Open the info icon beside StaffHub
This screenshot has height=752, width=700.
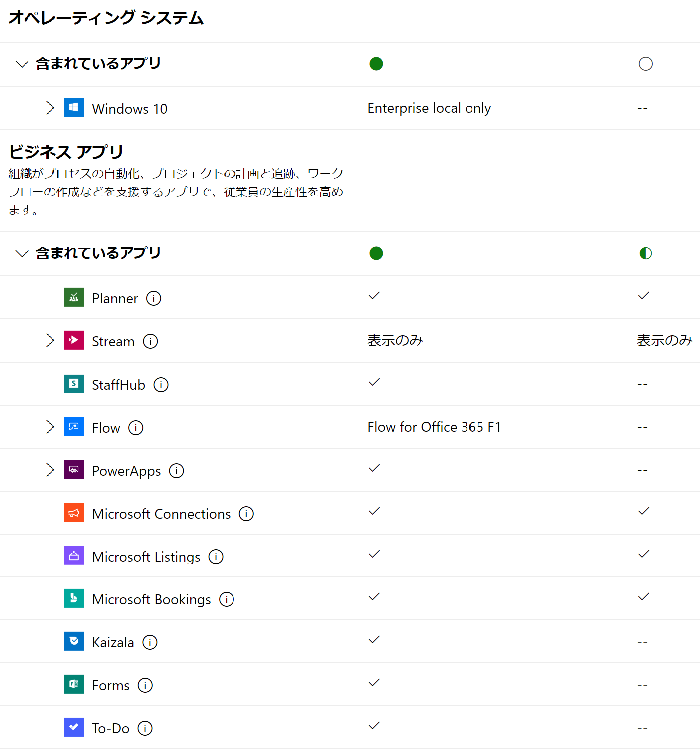pyautogui.click(x=161, y=385)
